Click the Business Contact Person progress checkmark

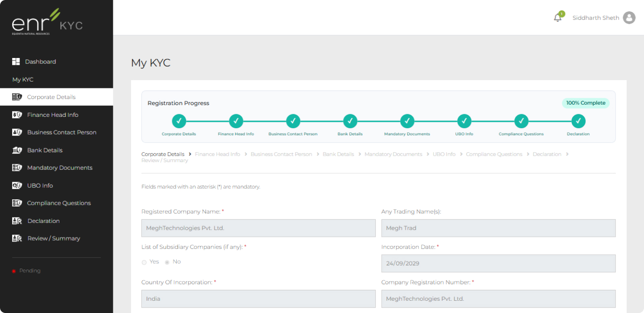293,121
